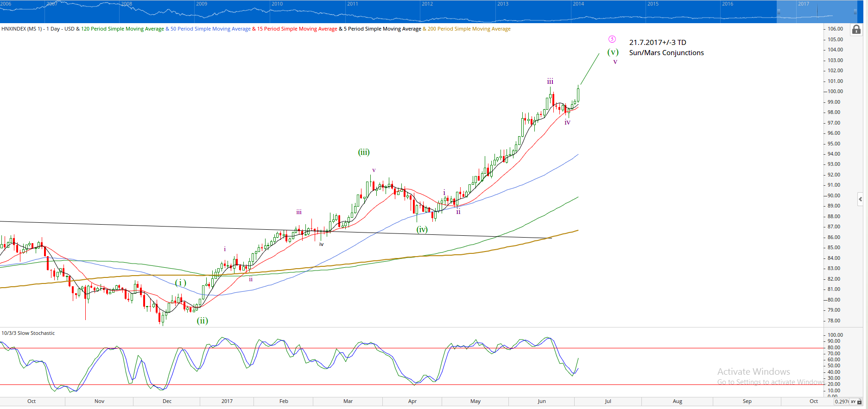Image resolution: width=868 pixels, height=409 pixels.
Task: Select the green (ii) wave label
Action: (x=202, y=321)
